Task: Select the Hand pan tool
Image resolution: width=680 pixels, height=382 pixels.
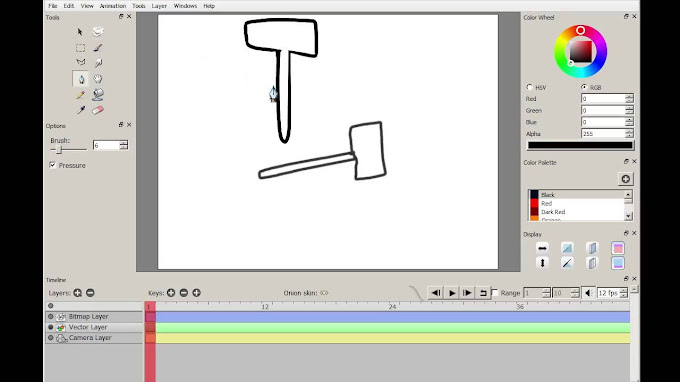Action: click(x=98, y=79)
